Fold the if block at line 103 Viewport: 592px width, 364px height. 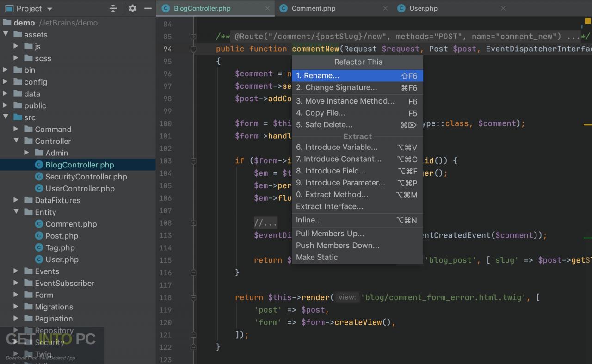pos(194,161)
